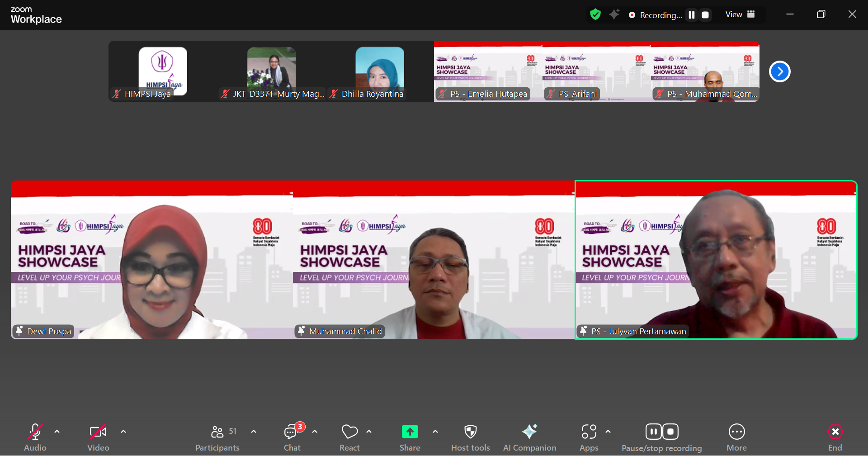Stop recording using the top bar stop button

click(x=705, y=15)
